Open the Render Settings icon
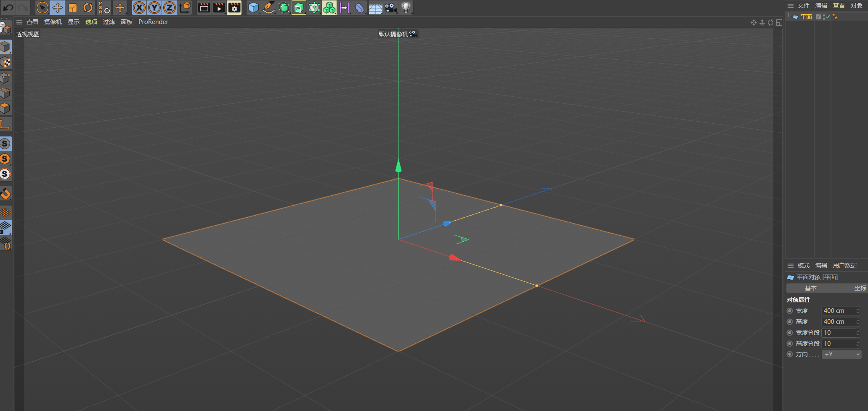This screenshot has width=868, height=411. [x=234, y=8]
